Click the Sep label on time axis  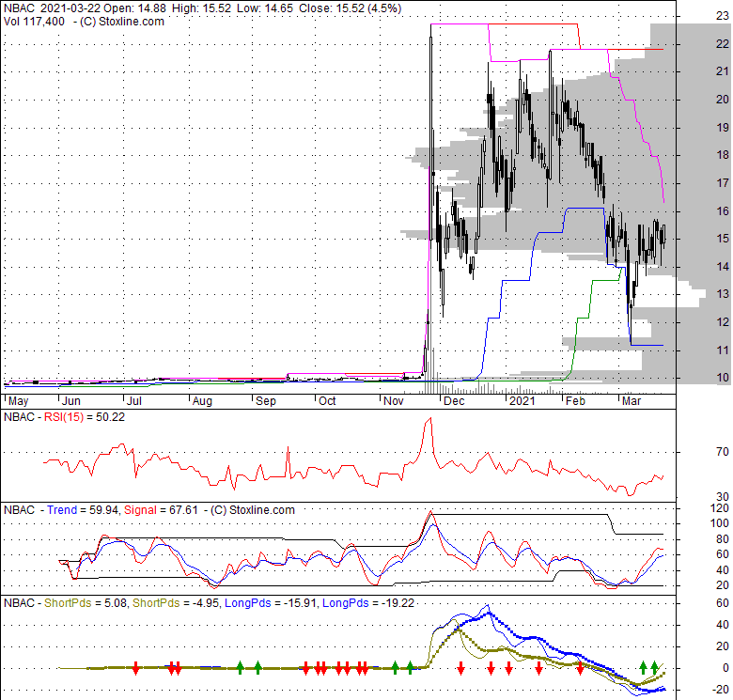coord(266,401)
